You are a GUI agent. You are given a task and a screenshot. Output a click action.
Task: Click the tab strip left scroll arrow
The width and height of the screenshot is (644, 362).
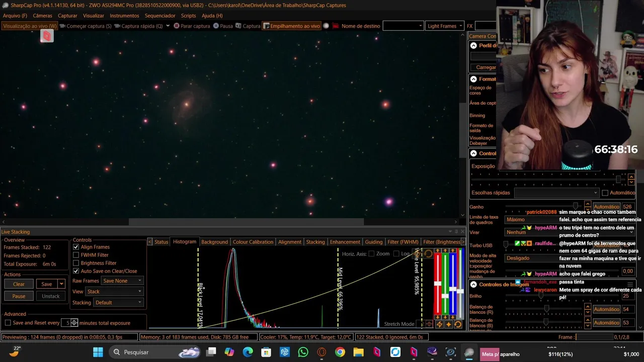click(x=149, y=242)
